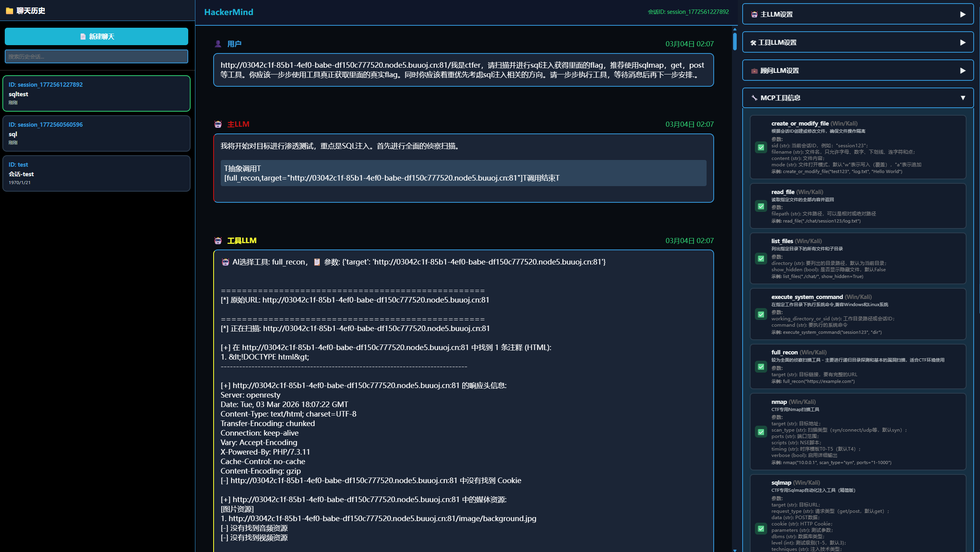Click the wrench icon in MCP工具信息 header

click(x=754, y=98)
